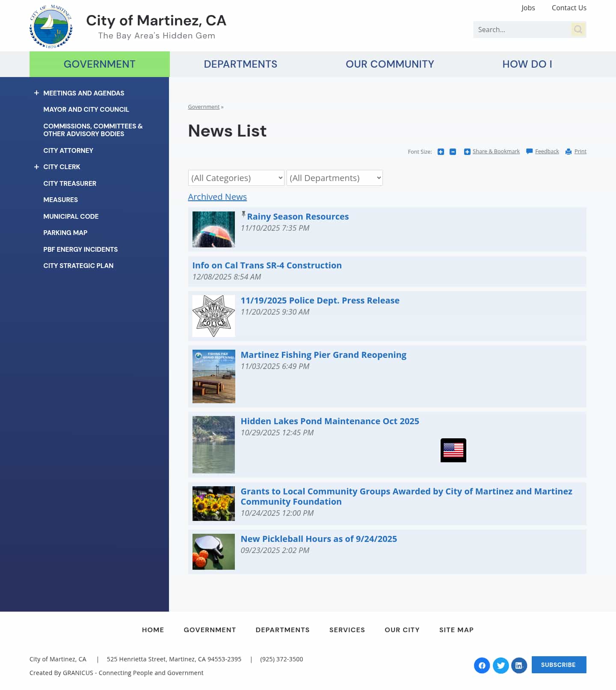Image resolution: width=616 pixels, height=690 pixels.
Task: Open the Jobs link in the header
Action: pyautogui.click(x=528, y=8)
